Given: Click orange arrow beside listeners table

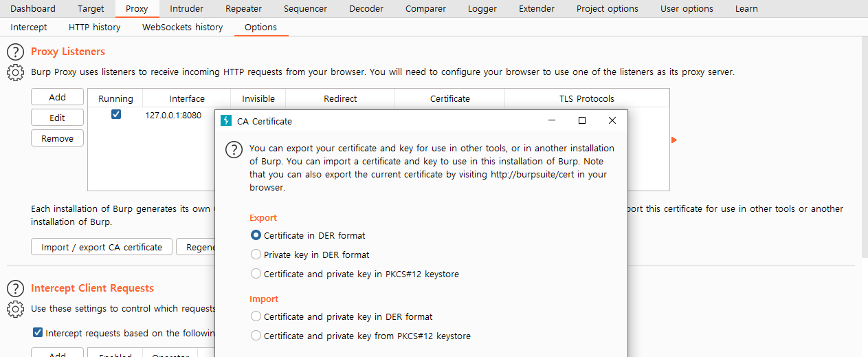Looking at the screenshot, I should pyautogui.click(x=674, y=140).
